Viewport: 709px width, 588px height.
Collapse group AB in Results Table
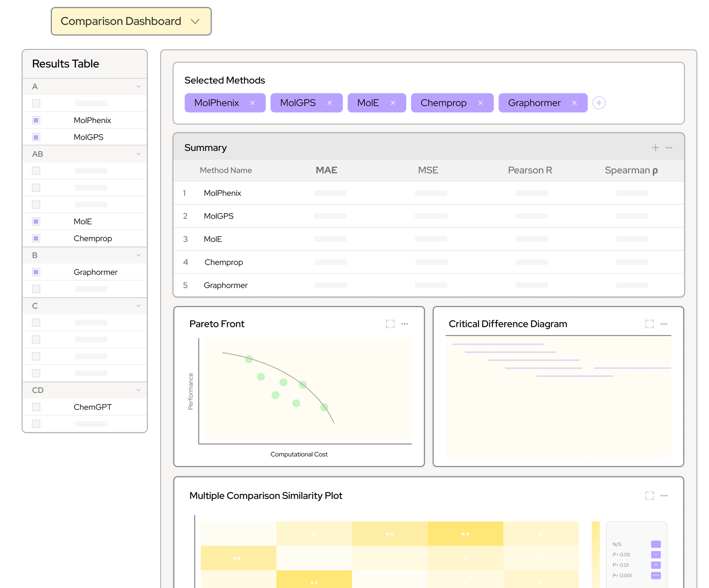(x=139, y=154)
